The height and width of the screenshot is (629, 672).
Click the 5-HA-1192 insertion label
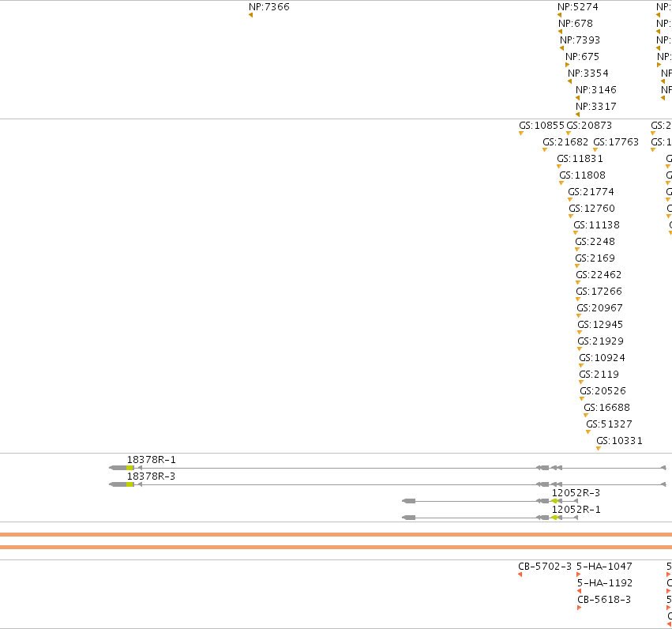[x=605, y=583]
